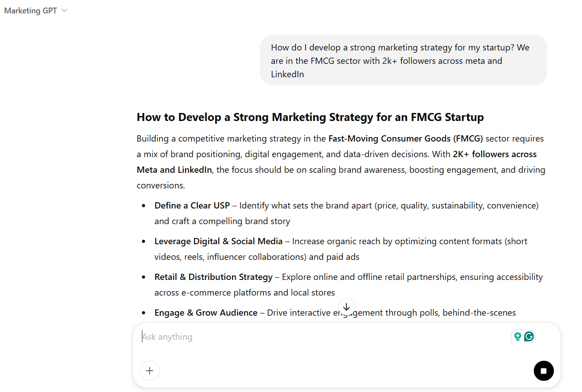
Task: Click 'Engage & Grow Audience' bullet title
Action: (206, 313)
